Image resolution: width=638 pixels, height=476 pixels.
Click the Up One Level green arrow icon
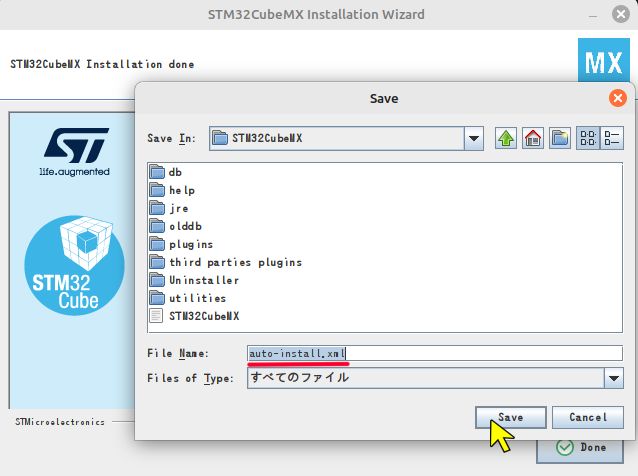[x=506, y=138]
